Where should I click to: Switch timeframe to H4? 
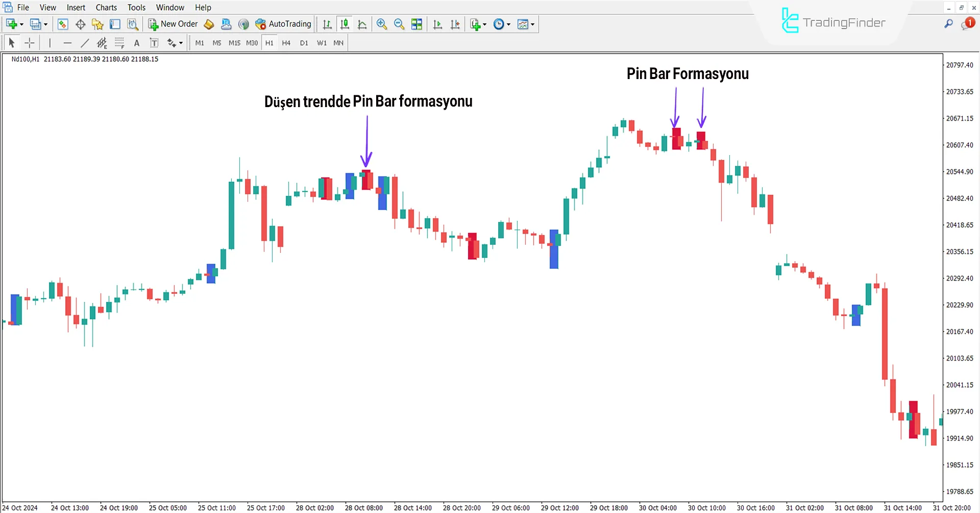pos(286,43)
